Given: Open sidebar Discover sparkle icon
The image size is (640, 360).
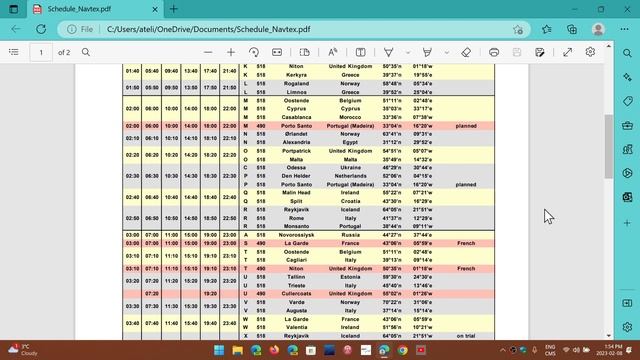Looking at the screenshot, I should [627, 77].
